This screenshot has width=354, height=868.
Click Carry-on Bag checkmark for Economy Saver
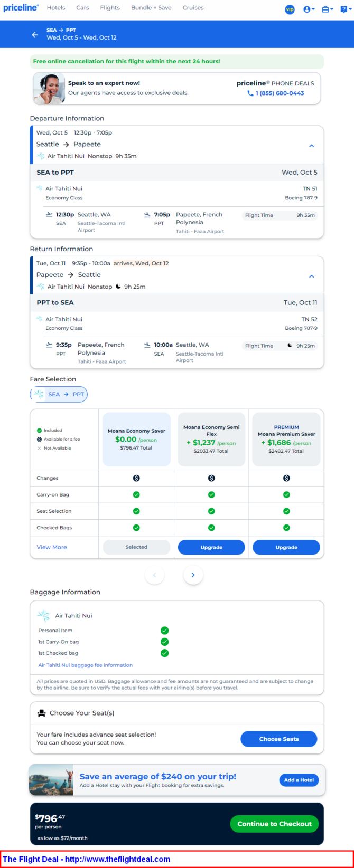click(x=136, y=494)
